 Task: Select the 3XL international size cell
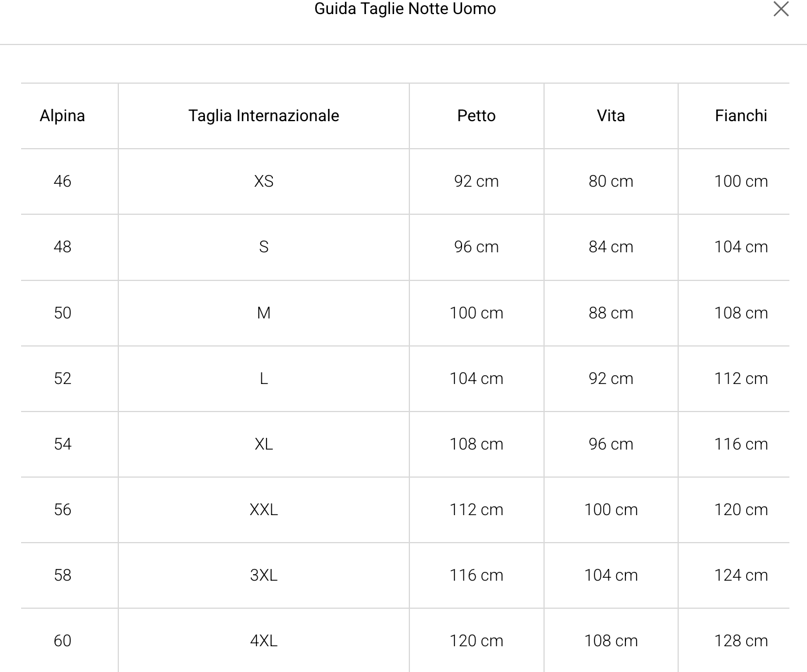264,575
